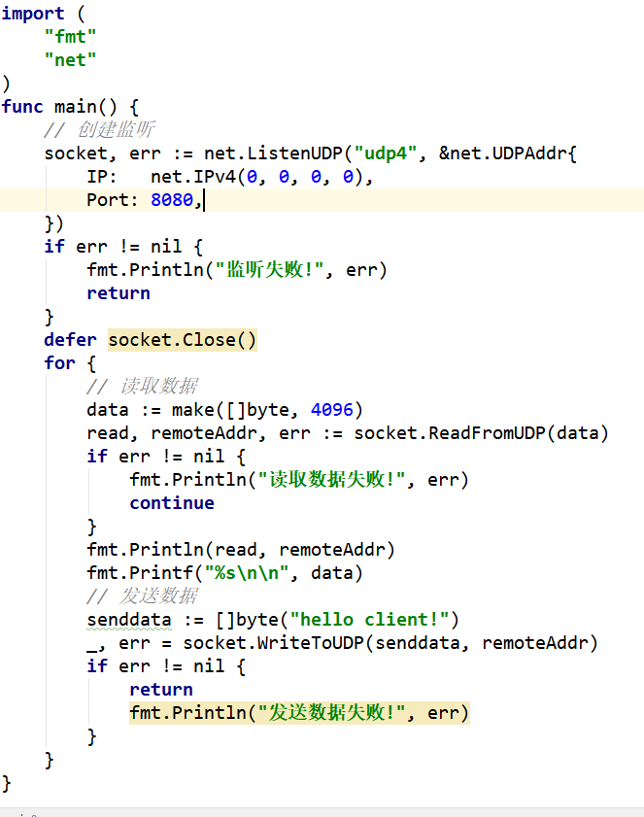
Task: Click the 读取数据 comment
Action: pyautogui.click(x=142, y=386)
